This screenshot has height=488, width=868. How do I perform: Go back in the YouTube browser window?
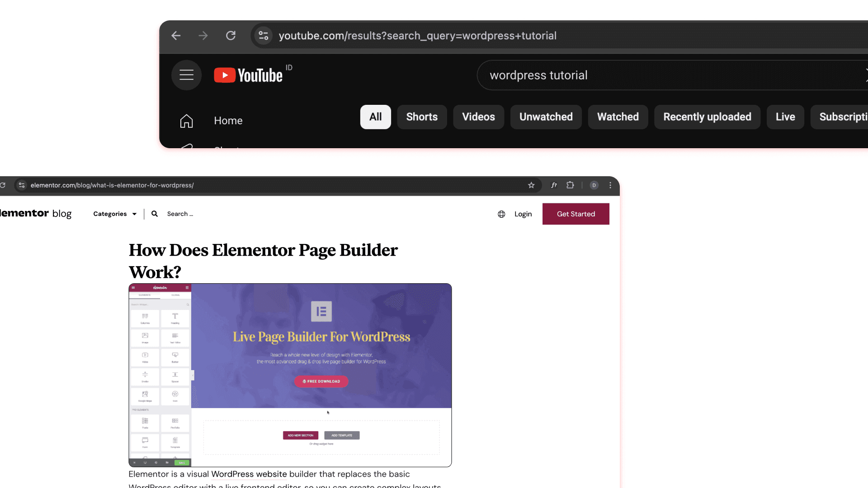coord(176,36)
